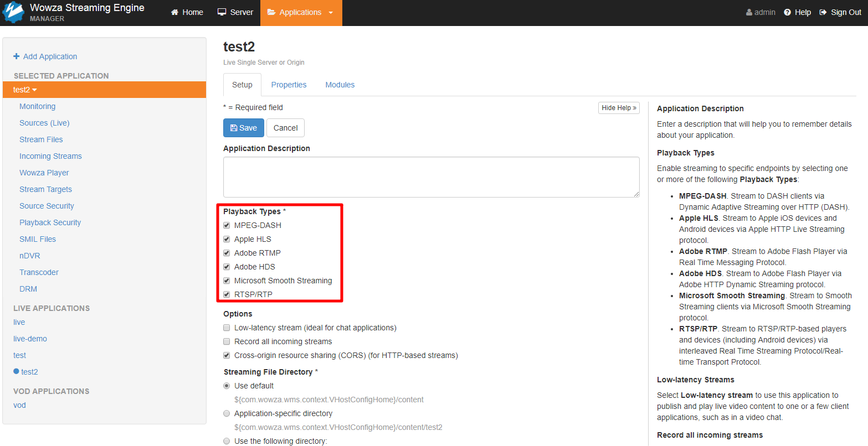This screenshot has height=446, width=868.
Task: Open the Server page in the navigation
Action: (235, 12)
